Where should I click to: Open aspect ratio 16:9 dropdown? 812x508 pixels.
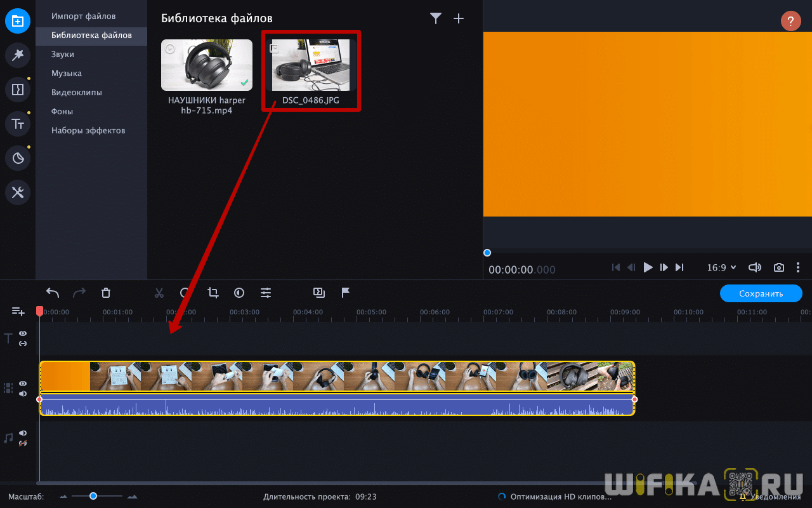point(722,268)
